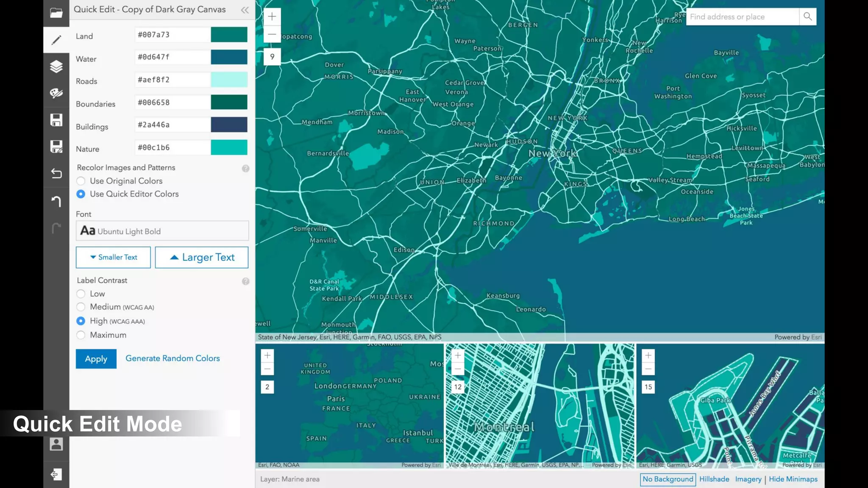Screen dimensions: 868x488
Task: Open the folder icon in sidebar
Action: 56,13
